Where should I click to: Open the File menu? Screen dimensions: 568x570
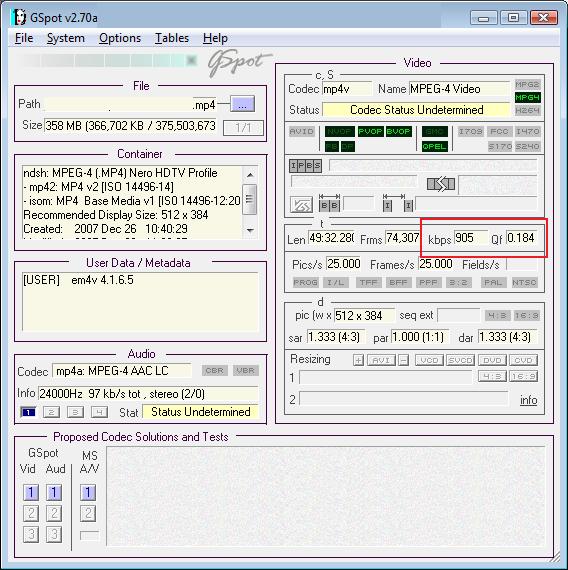[x=24, y=38]
